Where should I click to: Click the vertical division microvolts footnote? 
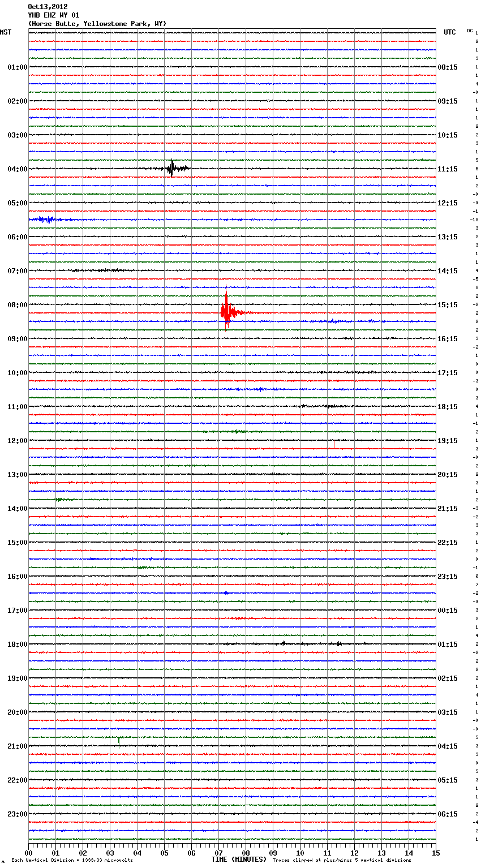click(x=72, y=860)
